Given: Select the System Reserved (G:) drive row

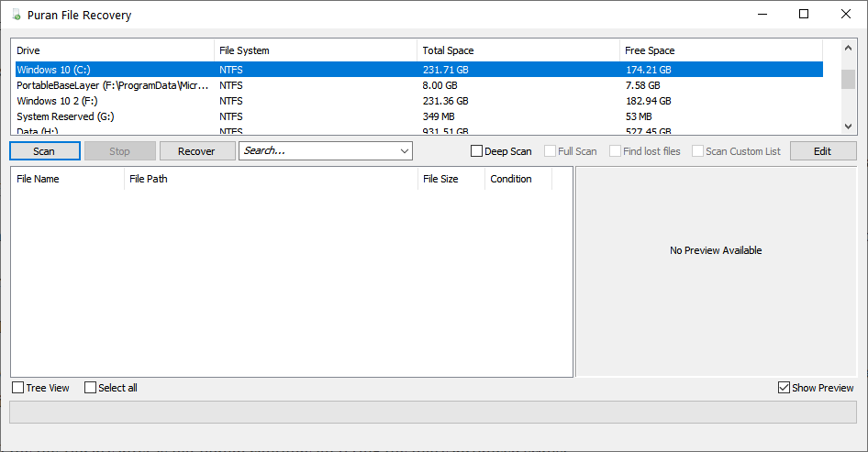Looking at the screenshot, I should 419,116.
